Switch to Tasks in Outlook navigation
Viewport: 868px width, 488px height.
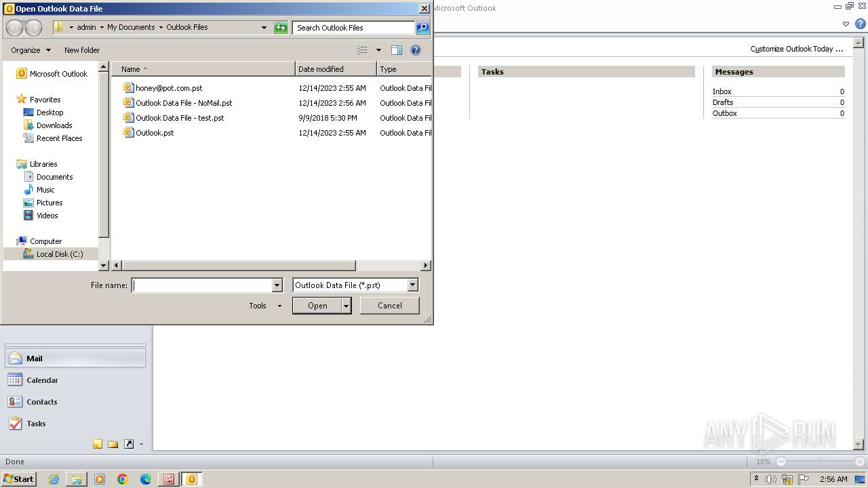[x=75, y=424]
